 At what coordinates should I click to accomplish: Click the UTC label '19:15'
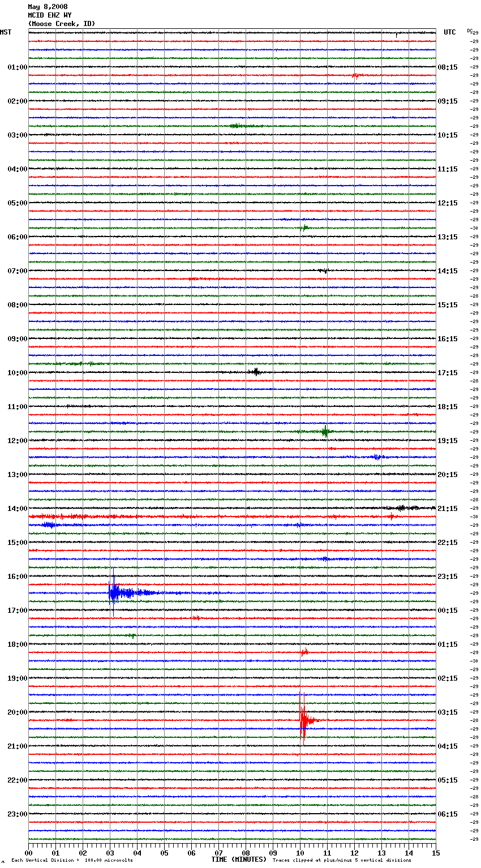(x=448, y=441)
